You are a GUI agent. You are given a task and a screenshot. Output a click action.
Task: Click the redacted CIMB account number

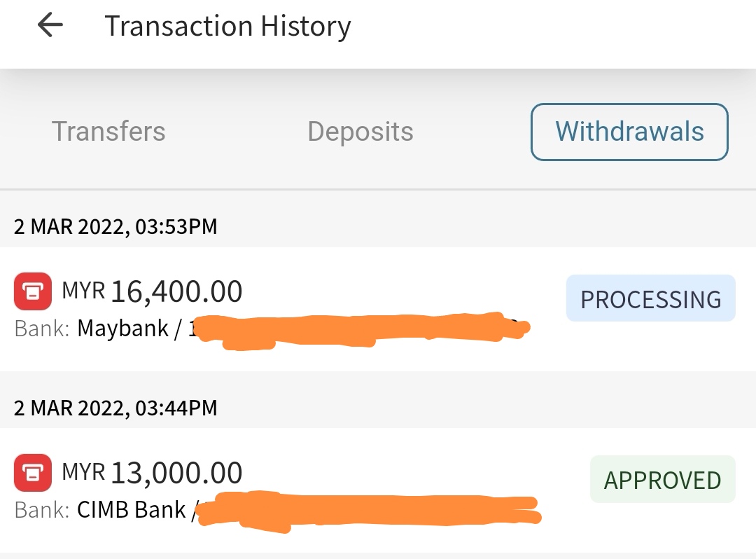pyautogui.click(x=367, y=511)
